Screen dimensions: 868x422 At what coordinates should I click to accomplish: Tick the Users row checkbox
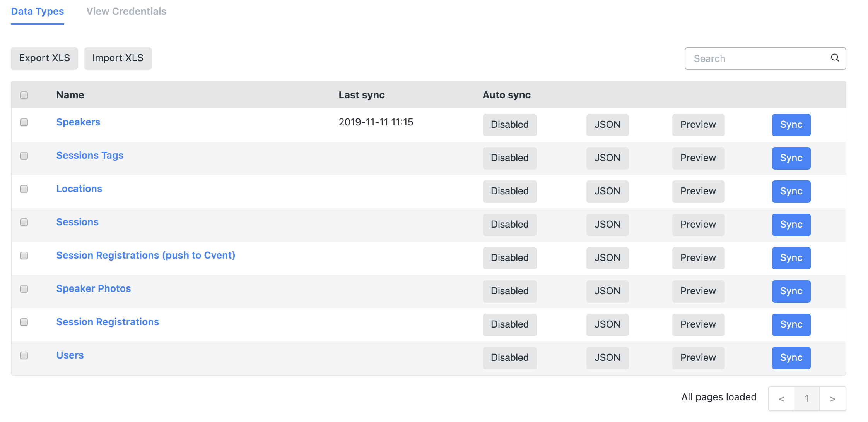tap(24, 355)
